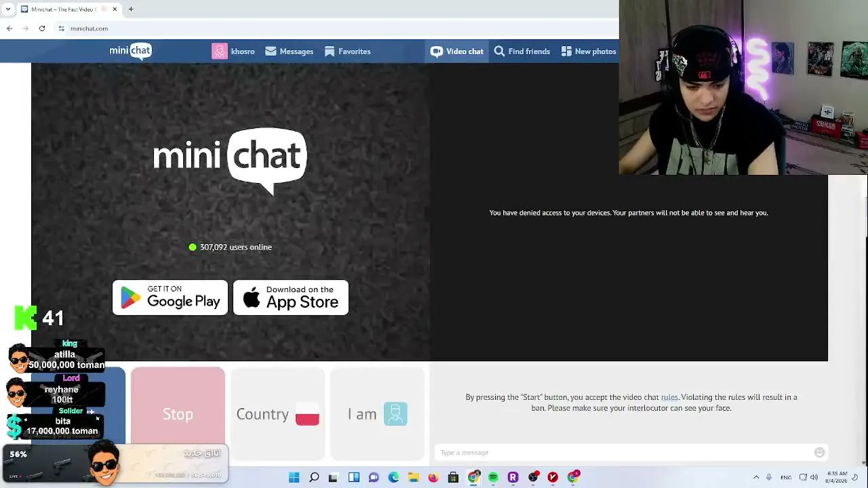Switch to the Video chat tab
This screenshot has width=868, height=488.
pos(457,52)
